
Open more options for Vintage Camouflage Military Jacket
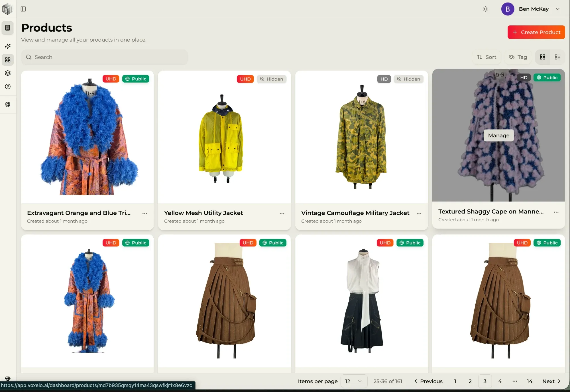[419, 214]
